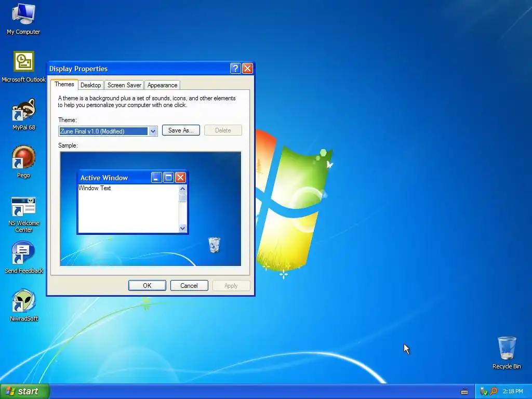Open the Theme dropdown list

point(153,131)
